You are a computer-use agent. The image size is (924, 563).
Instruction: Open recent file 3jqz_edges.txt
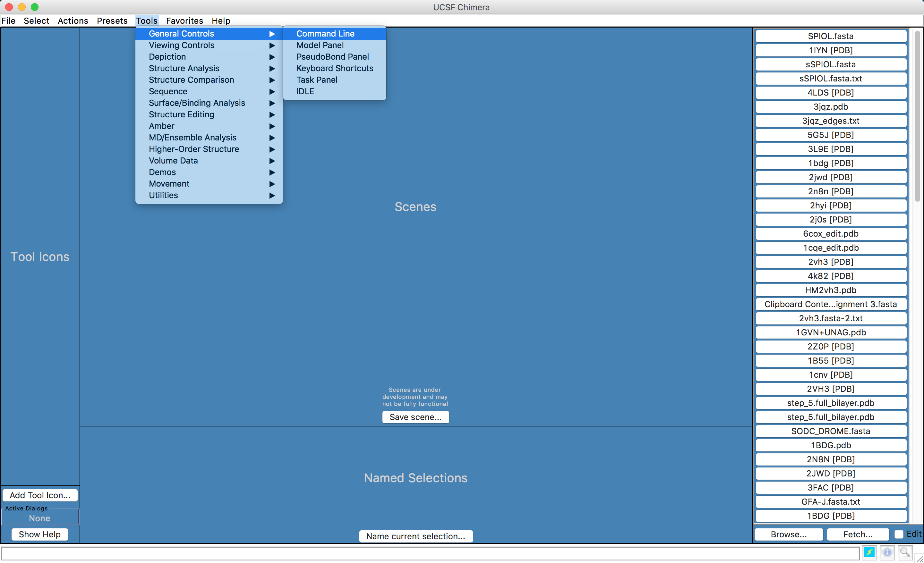pos(831,121)
